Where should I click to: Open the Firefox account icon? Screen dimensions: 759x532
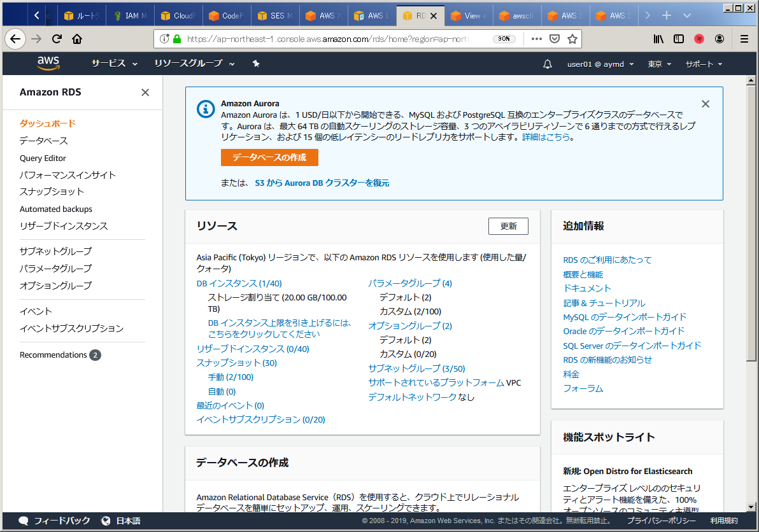click(x=720, y=39)
